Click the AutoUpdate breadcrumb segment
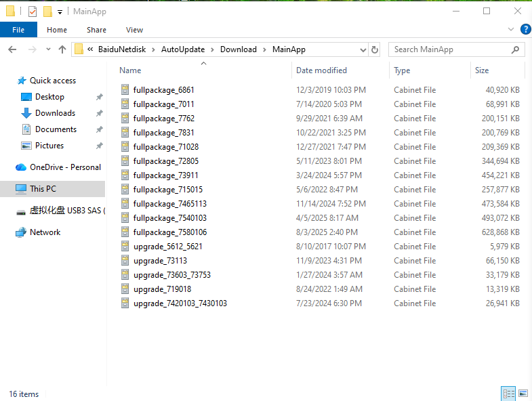 click(183, 49)
